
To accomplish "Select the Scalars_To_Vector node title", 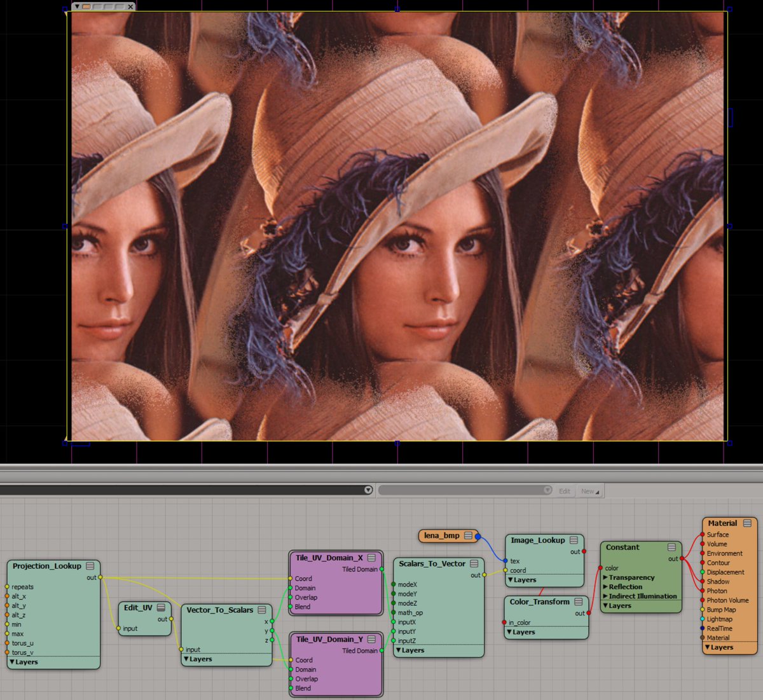I will (x=432, y=563).
